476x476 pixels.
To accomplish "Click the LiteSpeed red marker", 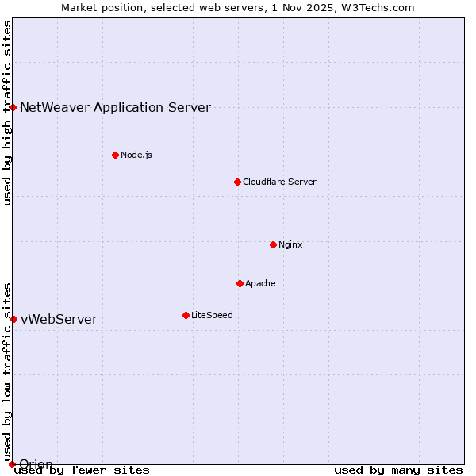I will pyautogui.click(x=186, y=315).
